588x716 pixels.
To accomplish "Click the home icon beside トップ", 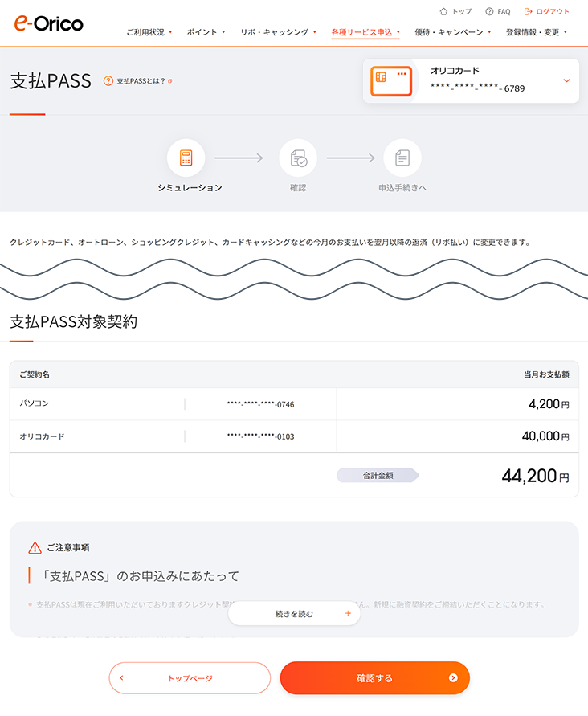I will coord(443,11).
